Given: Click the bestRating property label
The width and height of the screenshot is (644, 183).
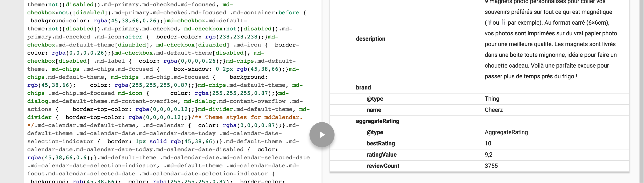Looking at the screenshot, I should click(381, 143).
